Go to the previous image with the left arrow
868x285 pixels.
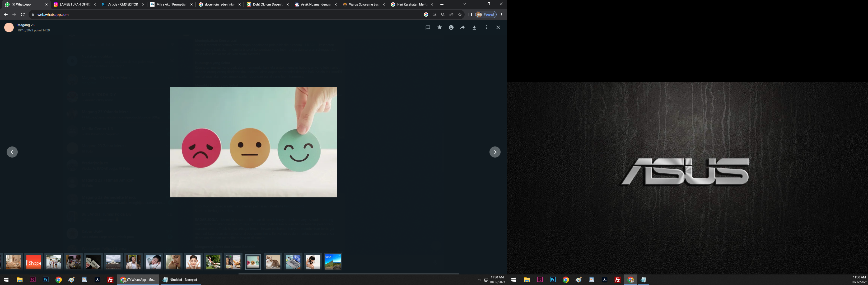click(x=12, y=152)
